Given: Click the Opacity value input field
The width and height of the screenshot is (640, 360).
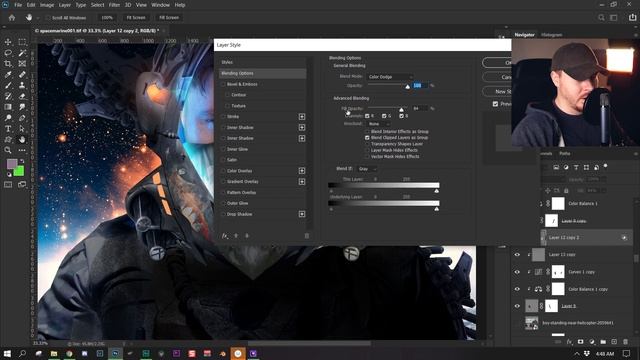Looking at the screenshot, I should pyautogui.click(x=420, y=86).
